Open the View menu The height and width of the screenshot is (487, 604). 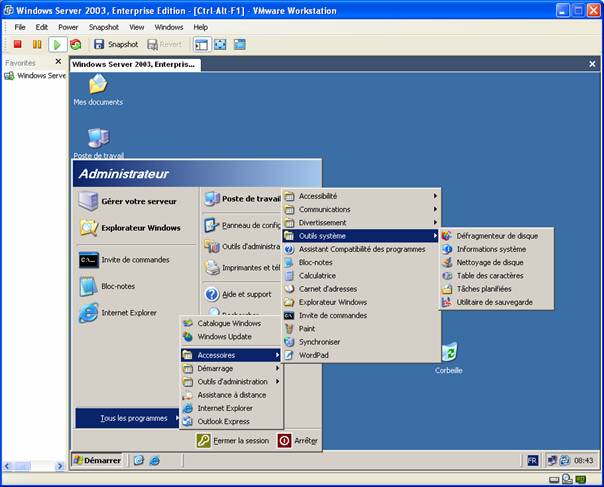tap(136, 27)
